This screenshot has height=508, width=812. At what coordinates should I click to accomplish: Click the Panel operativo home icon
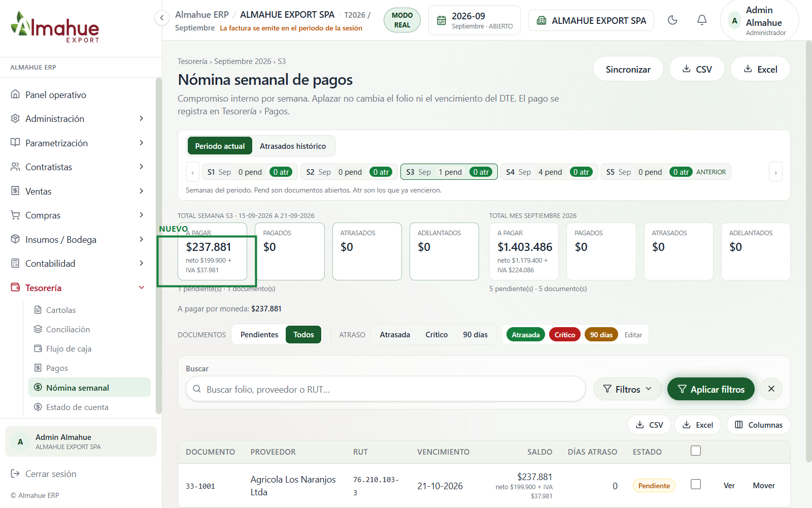[x=15, y=94]
